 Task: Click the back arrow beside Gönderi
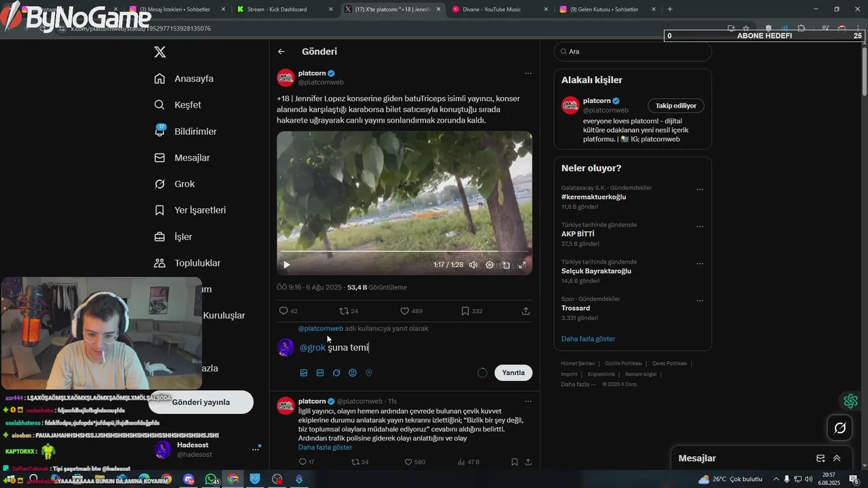281,52
